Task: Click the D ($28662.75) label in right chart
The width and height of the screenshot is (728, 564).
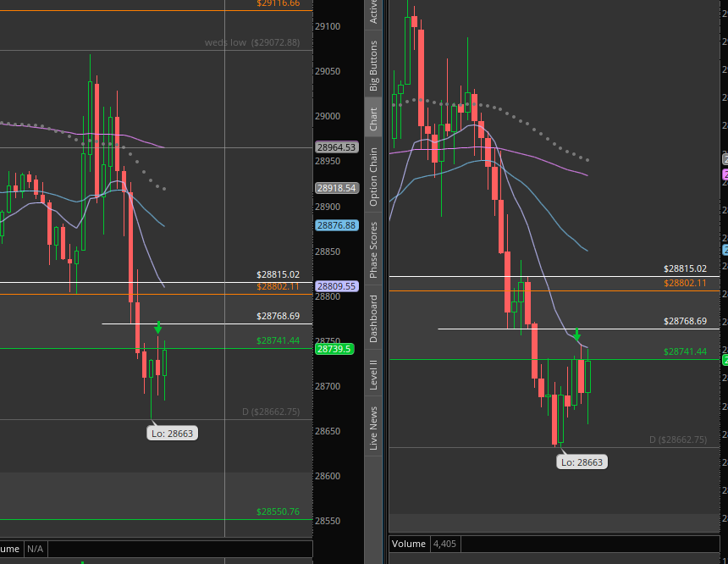Action: click(678, 440)
